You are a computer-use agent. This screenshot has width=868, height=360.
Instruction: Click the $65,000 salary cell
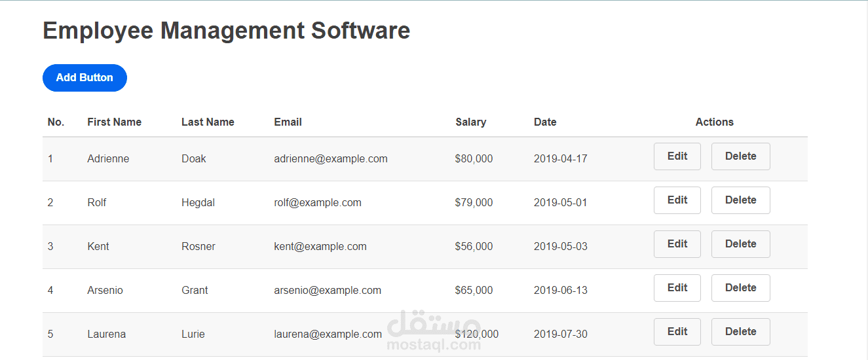474,290
